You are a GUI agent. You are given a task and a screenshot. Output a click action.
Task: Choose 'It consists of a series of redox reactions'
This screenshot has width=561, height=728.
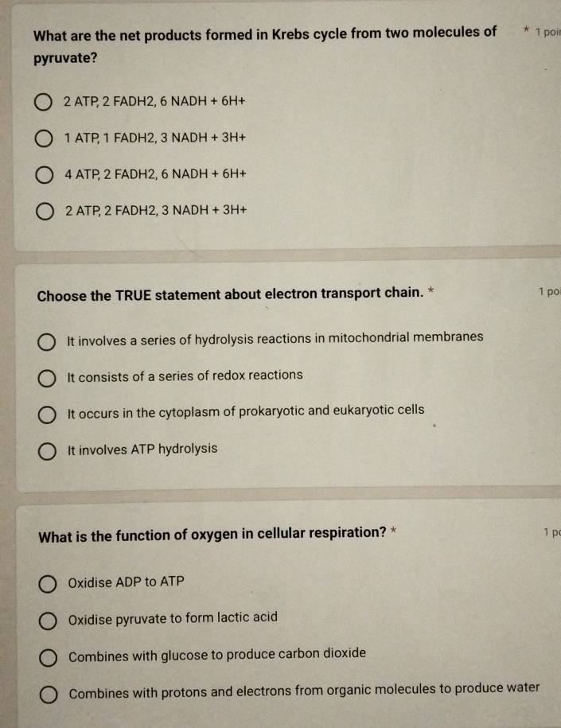tap(46, 379)
